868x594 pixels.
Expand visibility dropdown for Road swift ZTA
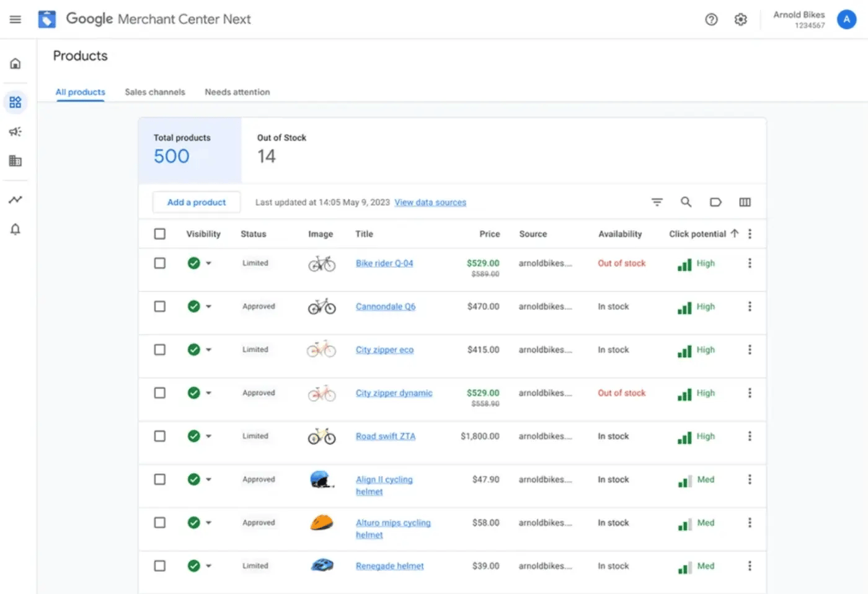coord(208,437)
